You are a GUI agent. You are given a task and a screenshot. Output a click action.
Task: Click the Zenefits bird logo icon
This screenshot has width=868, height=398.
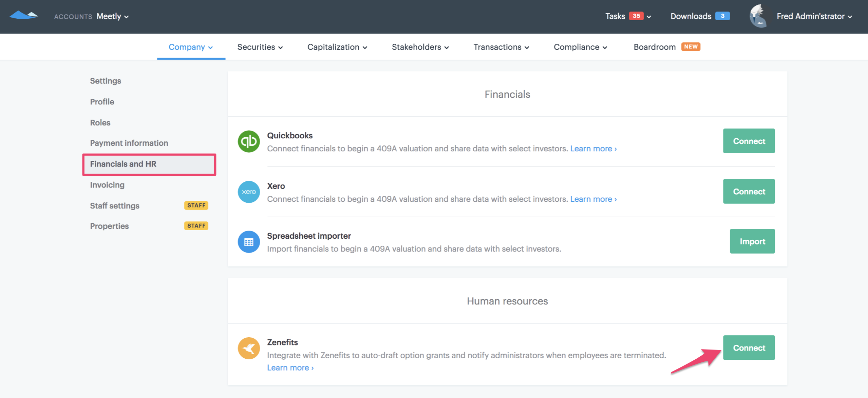249,348
